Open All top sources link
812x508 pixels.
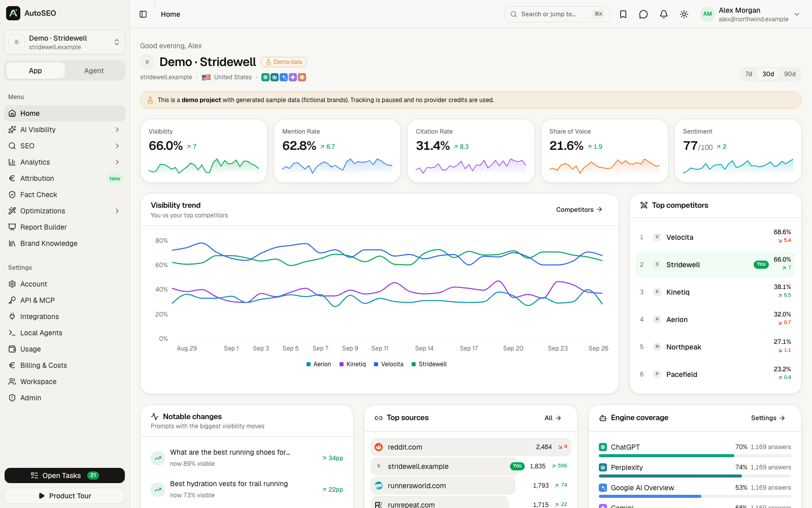[x=553, y=418]
